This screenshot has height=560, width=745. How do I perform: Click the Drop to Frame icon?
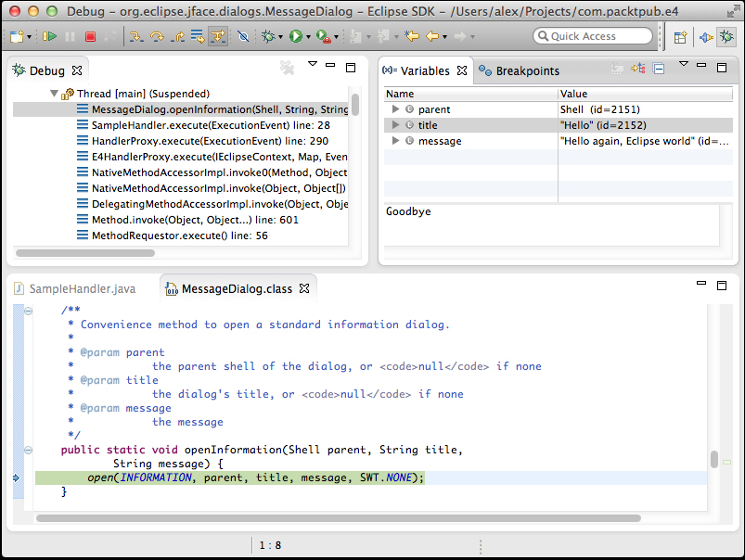pyautogui.click(x=197, y=37)
